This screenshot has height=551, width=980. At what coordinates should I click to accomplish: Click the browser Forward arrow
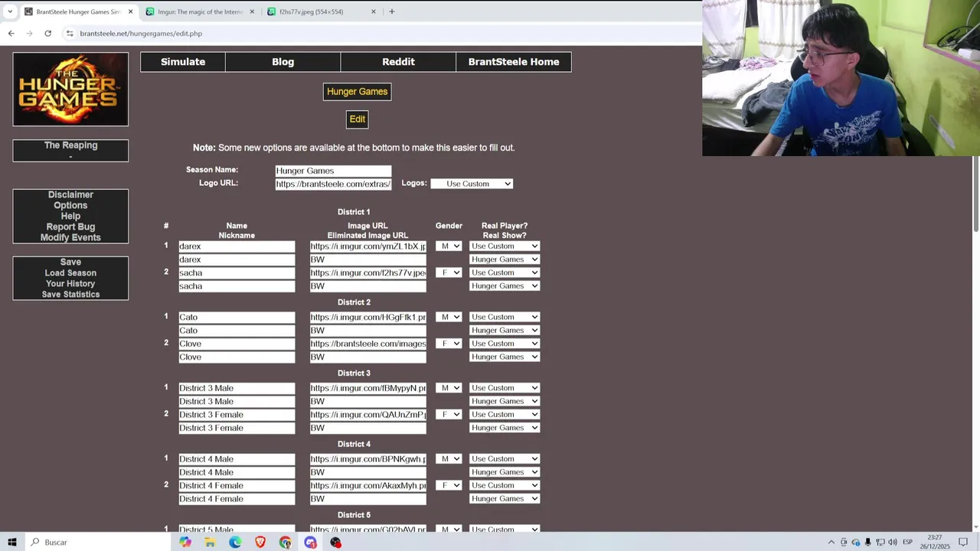tap(29, 34)
